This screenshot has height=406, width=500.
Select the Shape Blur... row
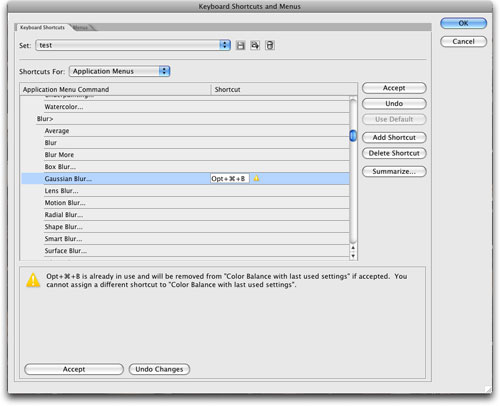pyautogui.click(x=185, y=227)
